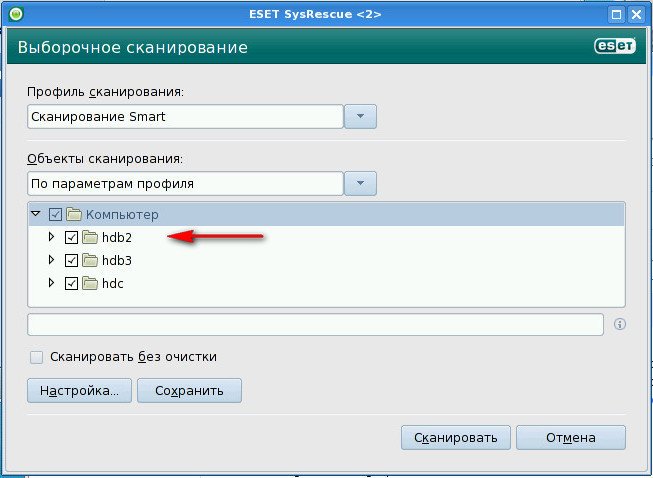Image resolution: width=653 pixels, height=478 pixels.
Task: Click the Сканирование Smart combo field
Action: [x=185, y=116]
